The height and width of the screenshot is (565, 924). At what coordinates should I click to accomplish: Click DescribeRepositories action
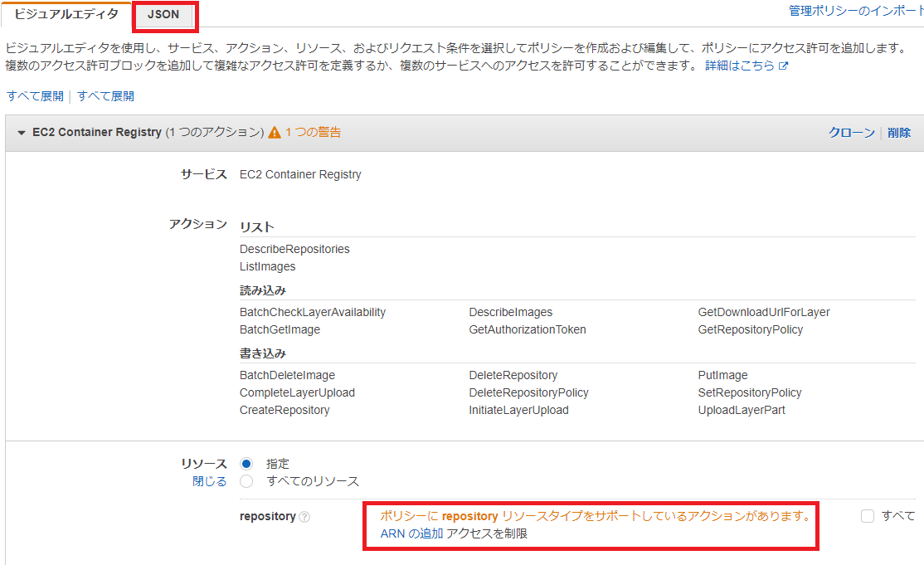point(294,249)
